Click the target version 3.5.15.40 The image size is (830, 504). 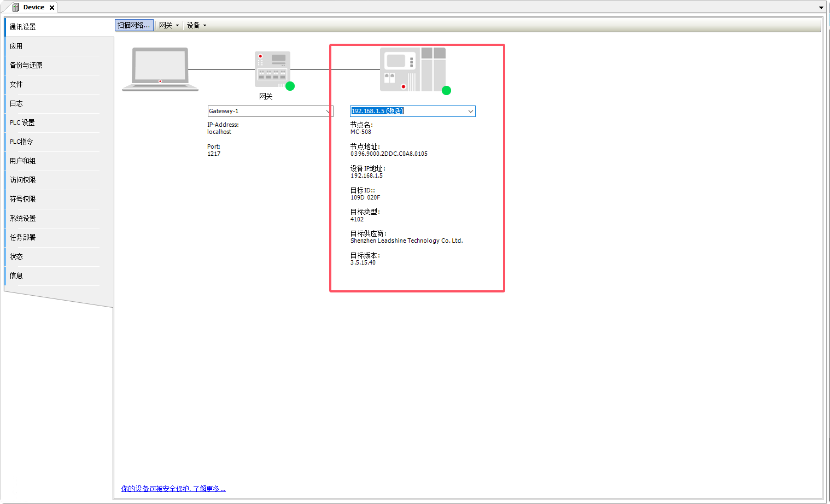tap(363, 262)
